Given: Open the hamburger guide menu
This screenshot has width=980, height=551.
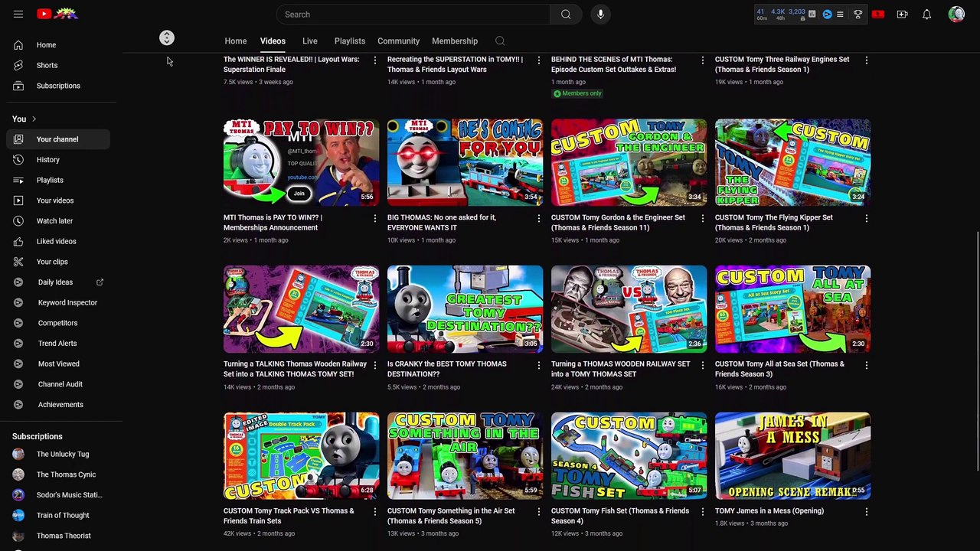Looking at the screenshot, I should 18,14.
